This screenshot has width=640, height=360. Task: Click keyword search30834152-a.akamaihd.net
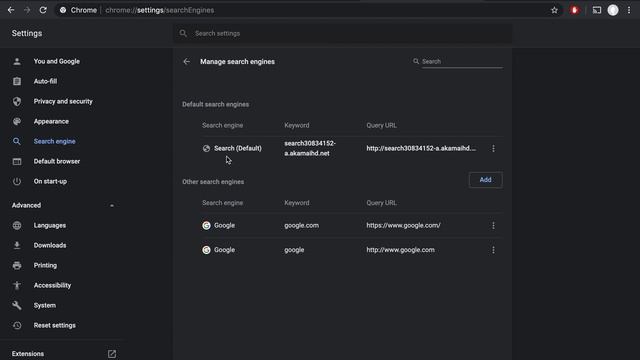click(x=310, y=149)
